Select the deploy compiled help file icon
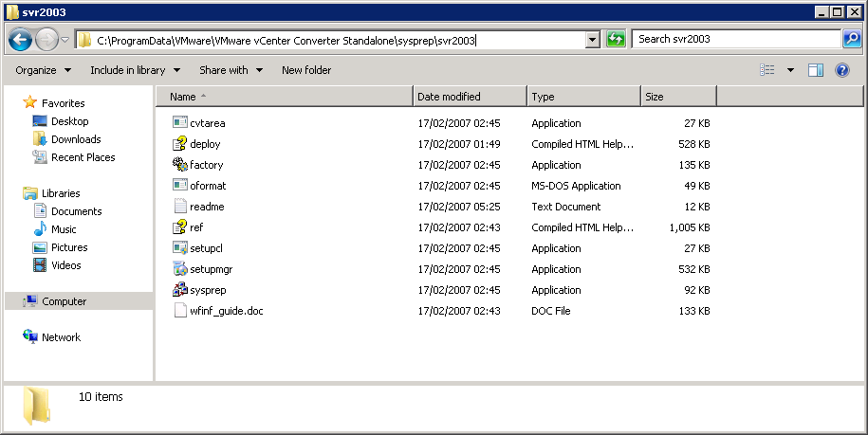The height and width of the screenshot is (435, 868). tap(180, 144)
